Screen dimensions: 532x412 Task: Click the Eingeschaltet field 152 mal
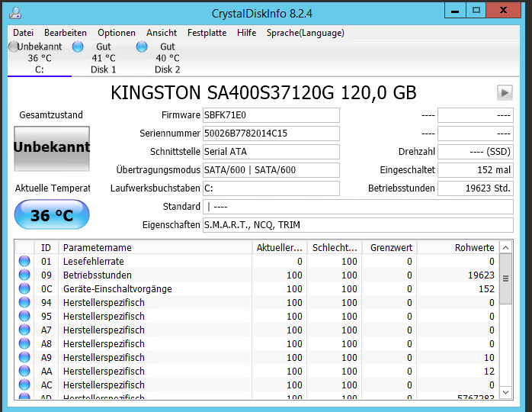476,170
